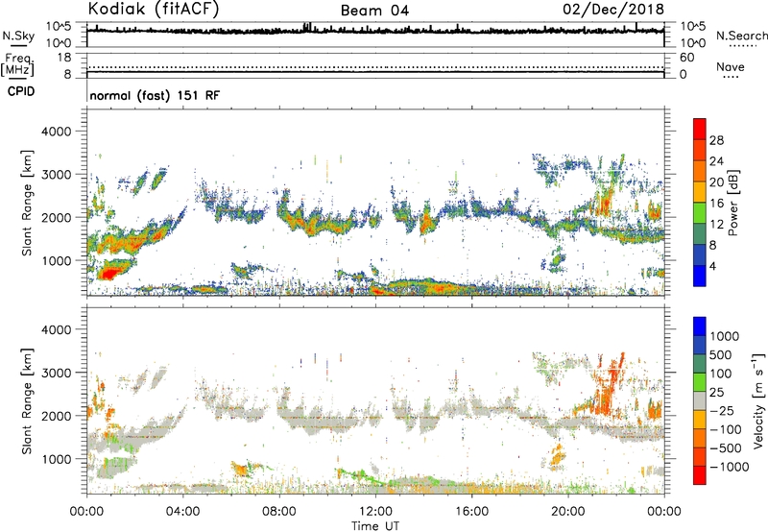Click the "-100" velocity colorbar label

(726, 429)
